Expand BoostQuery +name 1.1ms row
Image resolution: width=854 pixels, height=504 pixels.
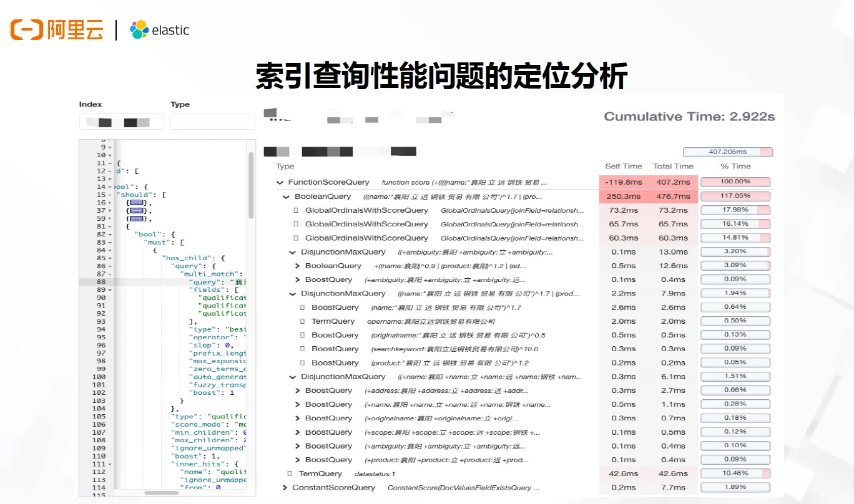tap(298, 404)
